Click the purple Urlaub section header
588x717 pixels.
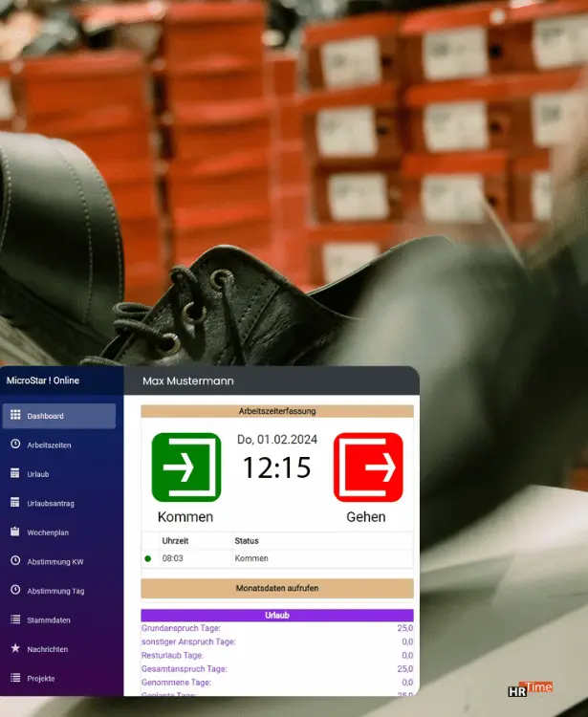pyautogui.click(x=277, y=616)
